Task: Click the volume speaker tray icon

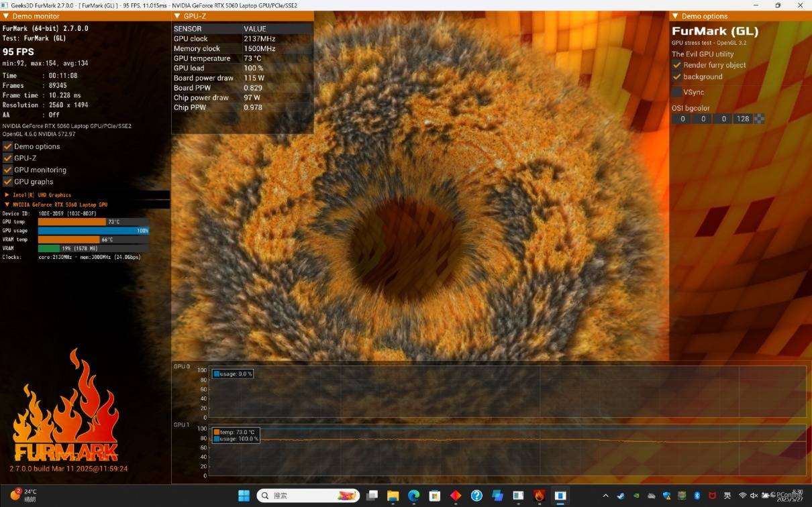Action: (754, 496)
